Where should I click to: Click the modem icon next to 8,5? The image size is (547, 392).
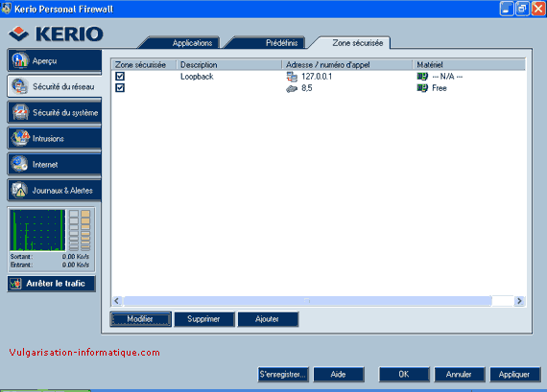point(292,88)
